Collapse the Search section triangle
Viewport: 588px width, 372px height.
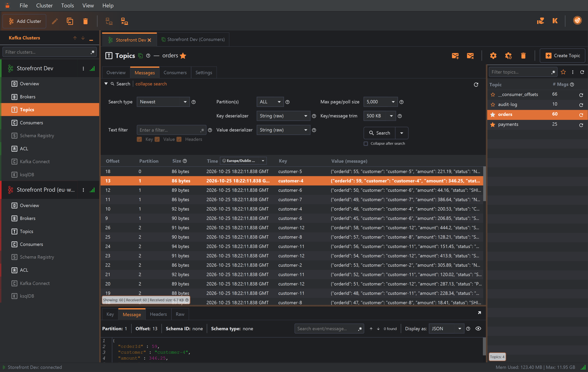click(106, 84)
